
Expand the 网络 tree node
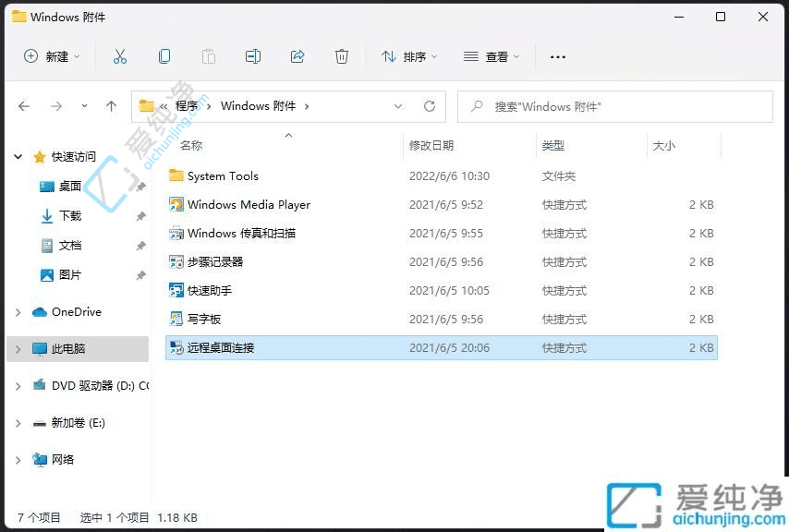(x=18, y=460)
